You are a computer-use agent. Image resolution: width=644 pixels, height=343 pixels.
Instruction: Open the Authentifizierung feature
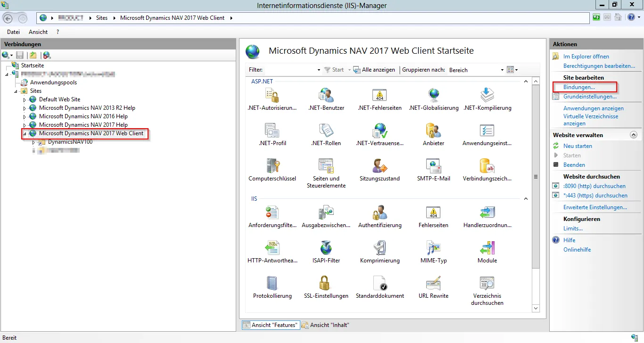pyautogui.click(x=380, y=217)
